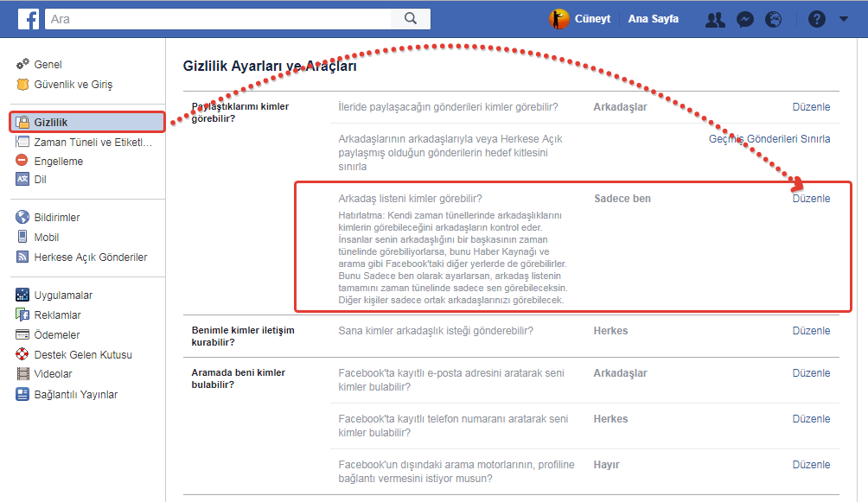This screenshot has width=868, height=502.
Task: Type in the Ara search field
Action: coord(216,18)
